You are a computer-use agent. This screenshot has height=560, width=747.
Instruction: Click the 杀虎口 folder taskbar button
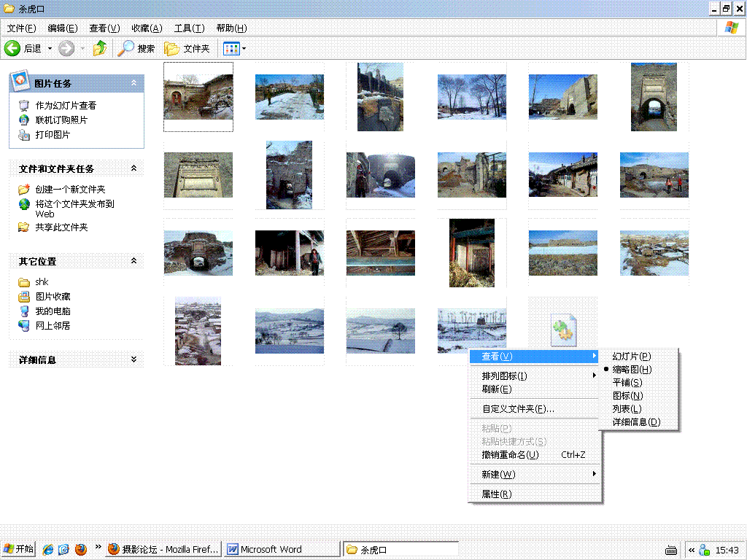point(400,550)
